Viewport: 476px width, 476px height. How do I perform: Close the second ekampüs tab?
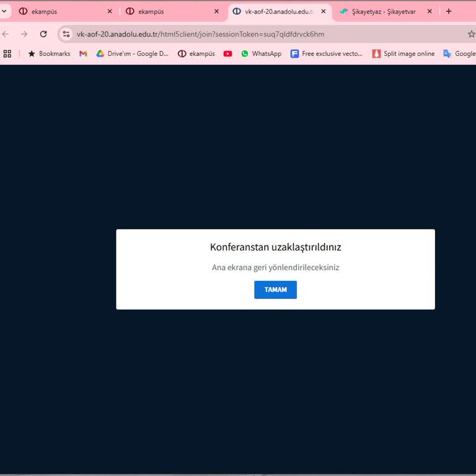(x=216, y=12)
